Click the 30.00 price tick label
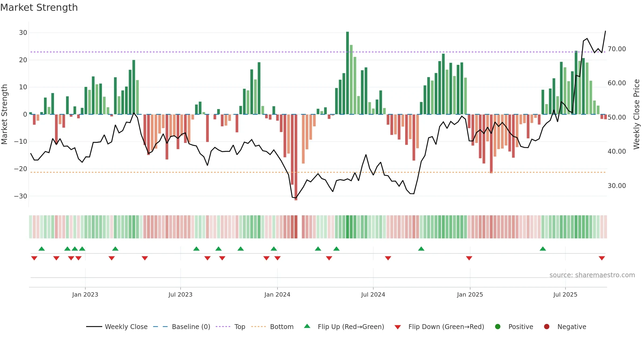The image size is (644, 362). 617,186
